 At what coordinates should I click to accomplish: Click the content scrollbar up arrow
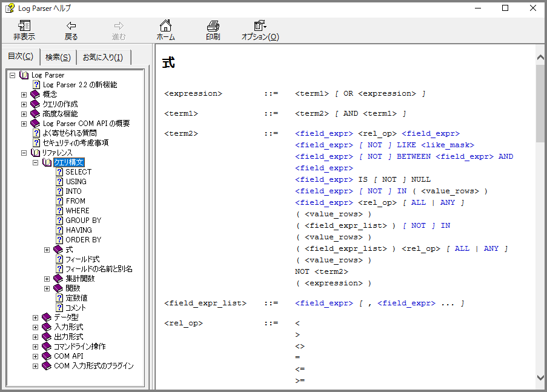[540, 57]
